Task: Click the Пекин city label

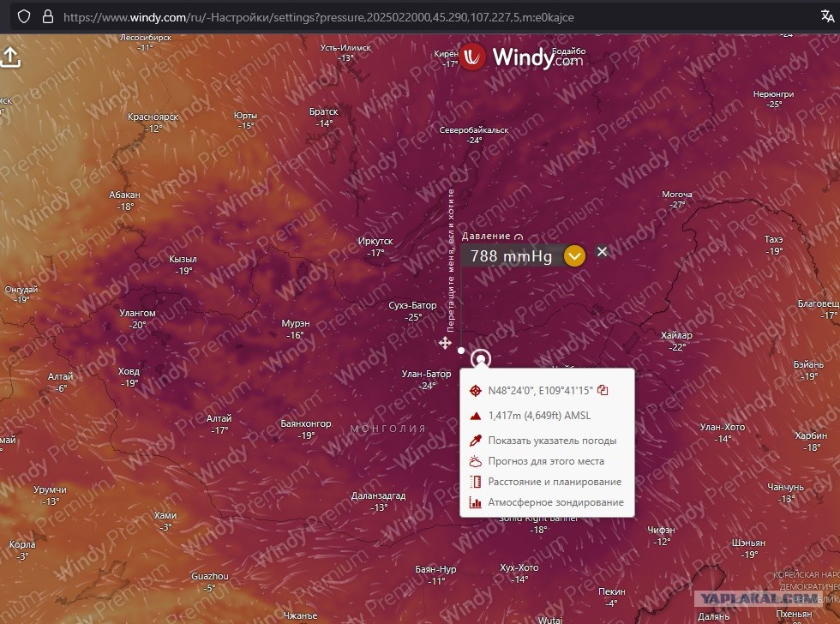Action: click(612, 591)
